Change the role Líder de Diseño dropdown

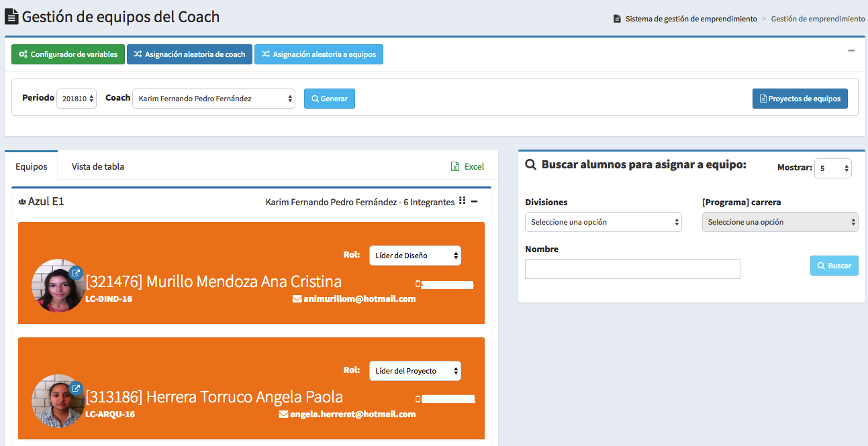click(415, 256)
